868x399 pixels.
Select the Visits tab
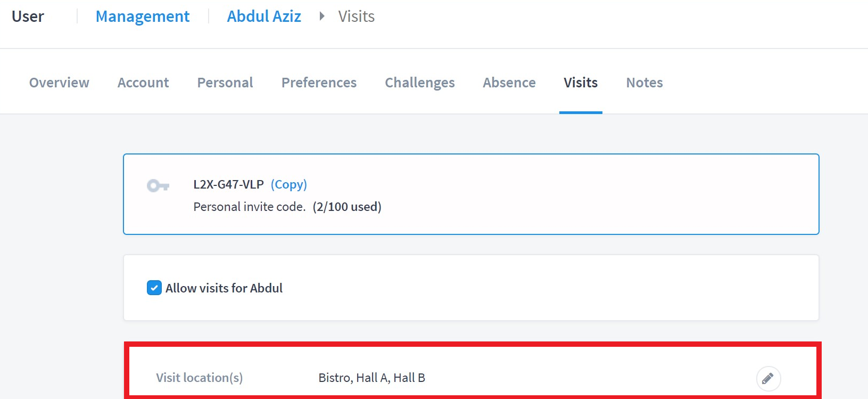pos(581,83)
